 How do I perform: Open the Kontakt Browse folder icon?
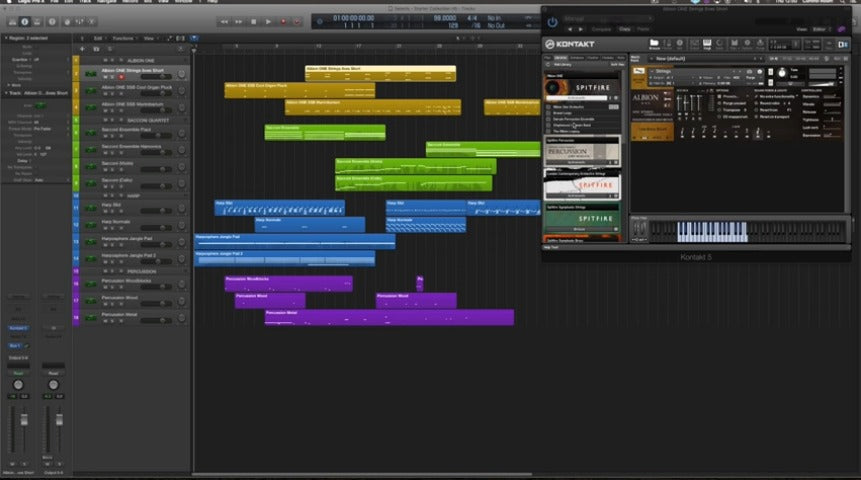click(x=654, y=43)
